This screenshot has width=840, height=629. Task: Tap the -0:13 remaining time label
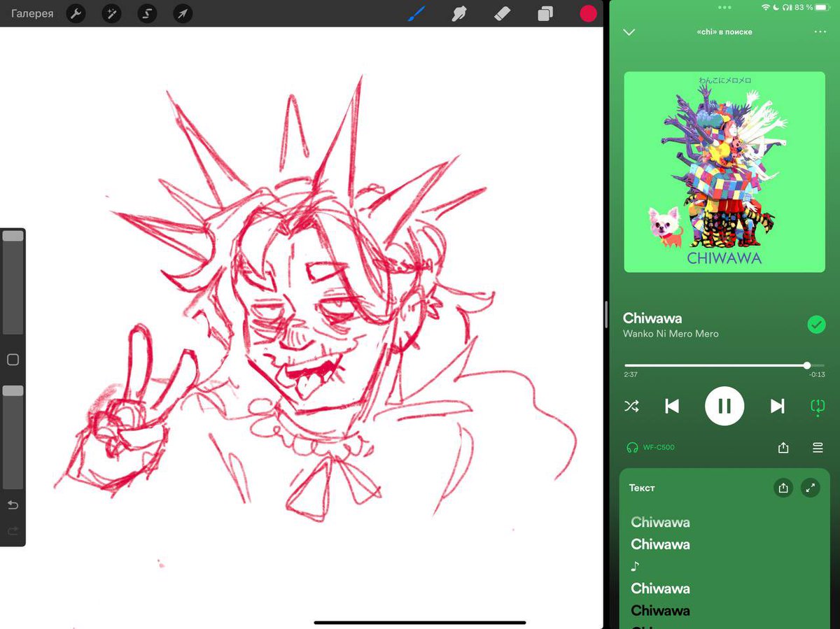[x=817, y=374]
